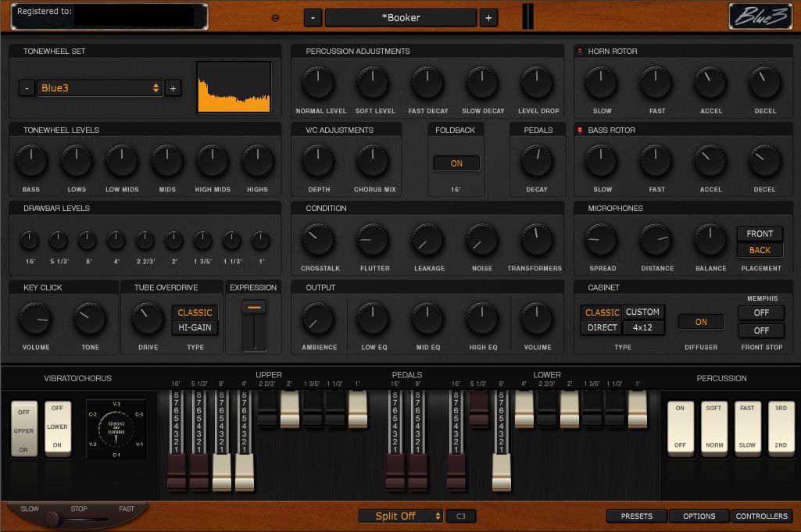The width and height of the screenshot is (801, 532).
Task: Choose the 4x12 cabinet type
Action: [642, 327]
